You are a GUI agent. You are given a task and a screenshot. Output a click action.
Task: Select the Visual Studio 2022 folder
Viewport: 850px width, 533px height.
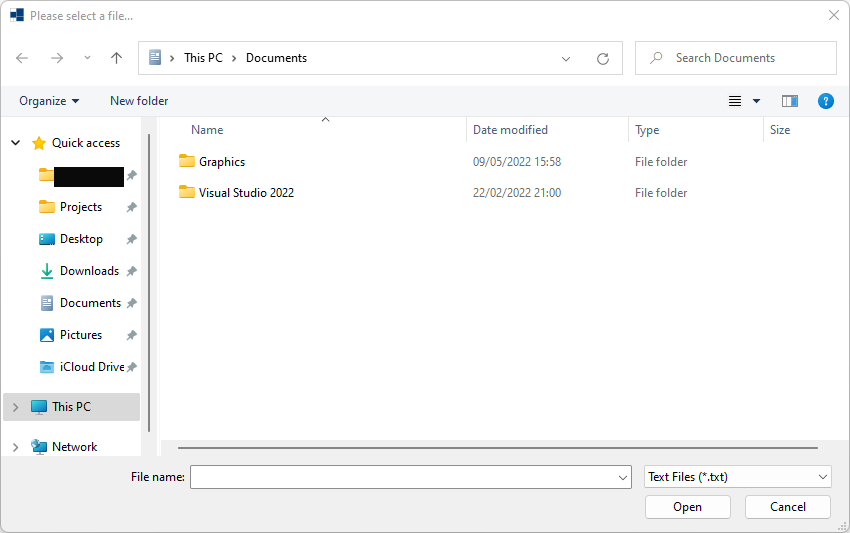[246, 193]
